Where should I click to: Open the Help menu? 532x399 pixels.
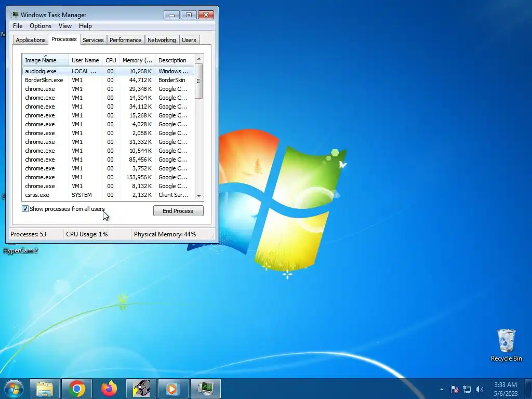pos(85,26)
